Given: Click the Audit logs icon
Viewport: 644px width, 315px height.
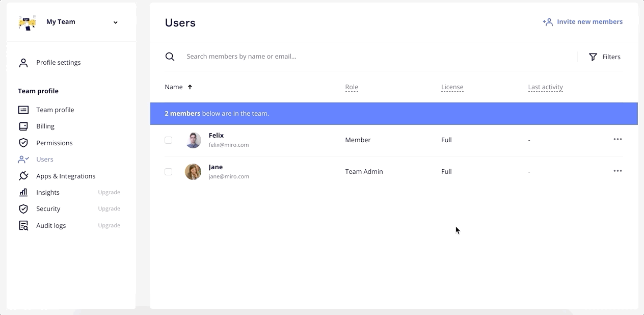Looking at the screenshot, I should point(23,225).
